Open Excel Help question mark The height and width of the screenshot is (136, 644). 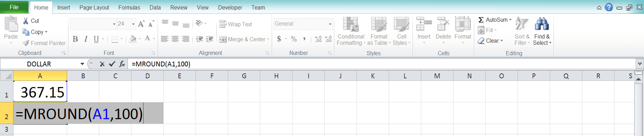pos(609,7)
